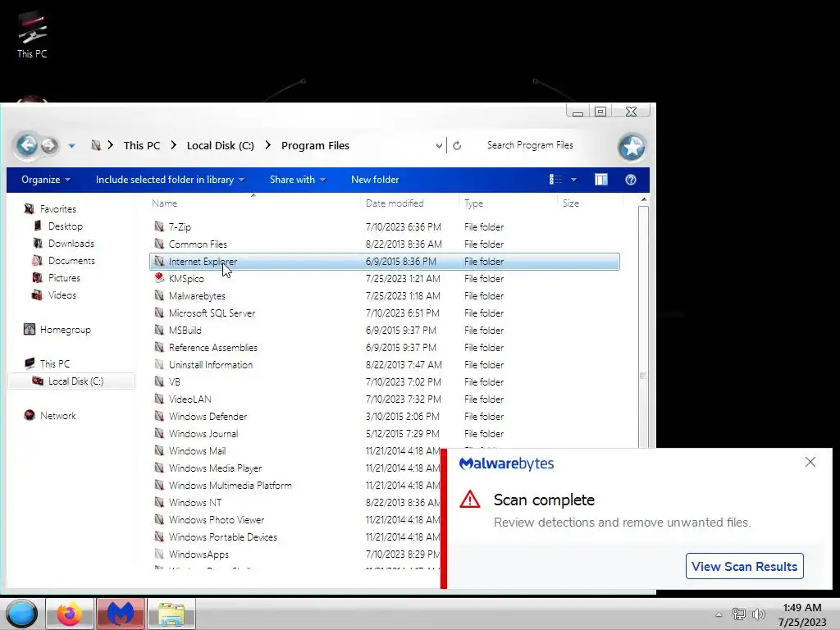Select the VB folder icon
Viewport: 840px width, 630px height.
(x=159, y=381)
